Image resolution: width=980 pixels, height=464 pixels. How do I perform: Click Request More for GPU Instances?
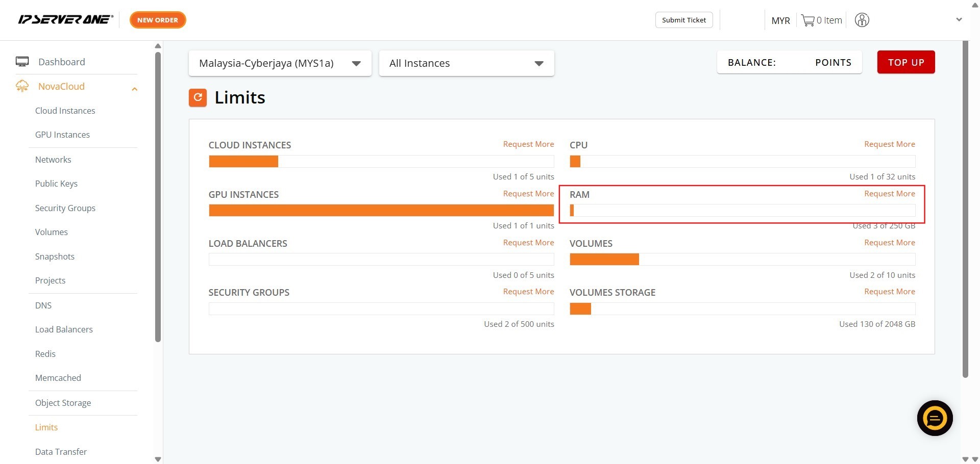point(528,194)
